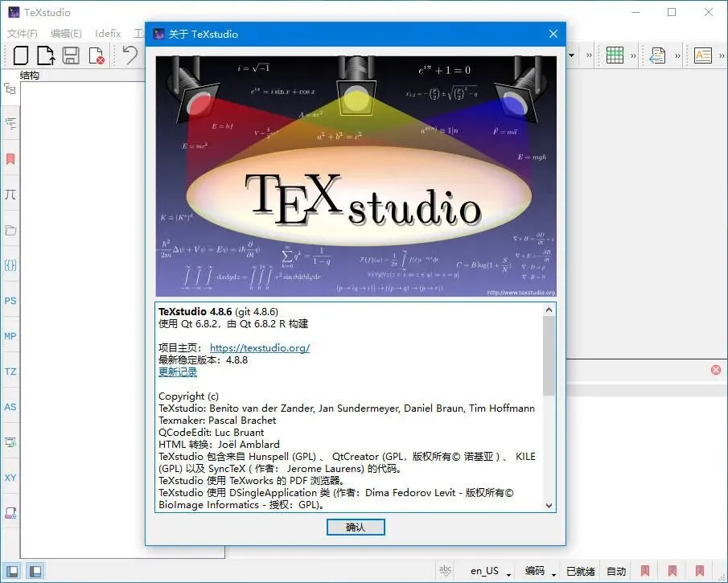
Task: Toggle the bottom panel with the second bottom-left button
Action: coord(35,570)
